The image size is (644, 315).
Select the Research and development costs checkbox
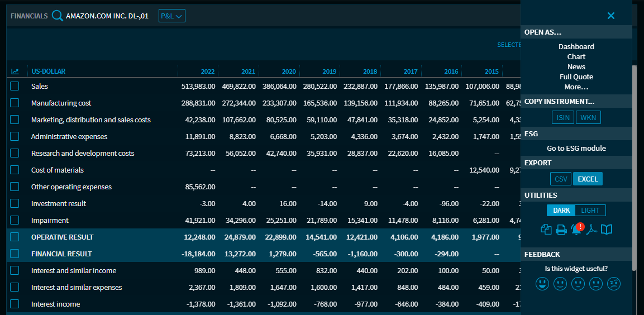pyautogui.click(x=15, y=153)
